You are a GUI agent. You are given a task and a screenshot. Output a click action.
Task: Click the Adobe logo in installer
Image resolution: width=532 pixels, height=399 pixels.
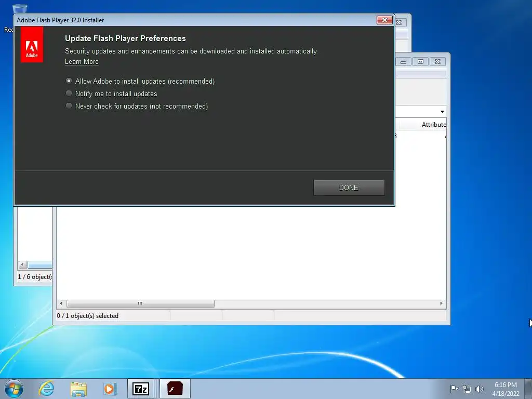coord(32,45)
